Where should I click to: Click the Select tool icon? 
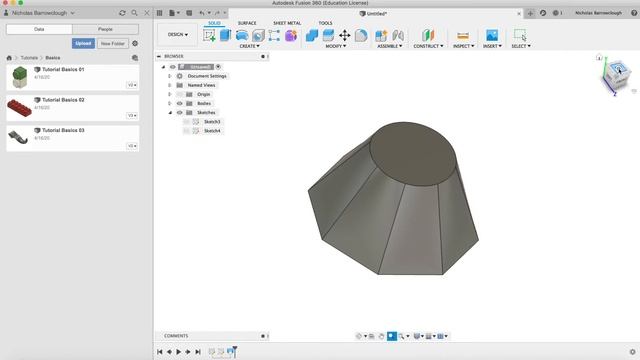(520, 35)
